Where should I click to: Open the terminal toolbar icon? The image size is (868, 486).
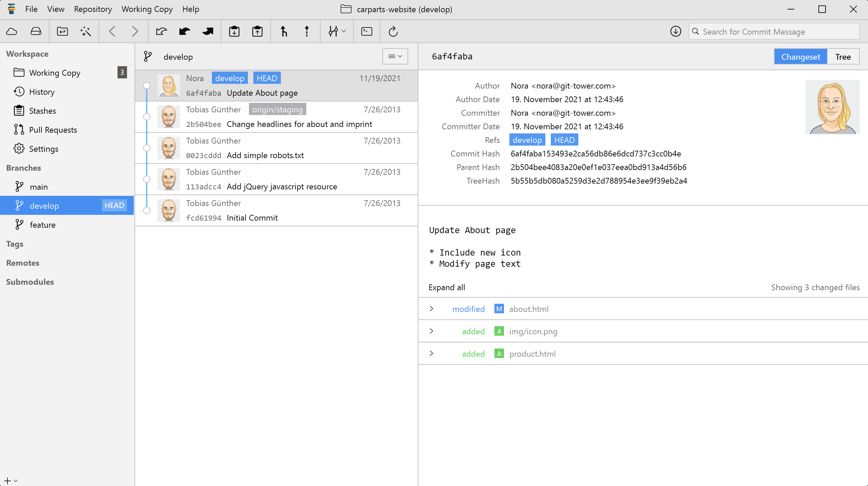point(367,32)
